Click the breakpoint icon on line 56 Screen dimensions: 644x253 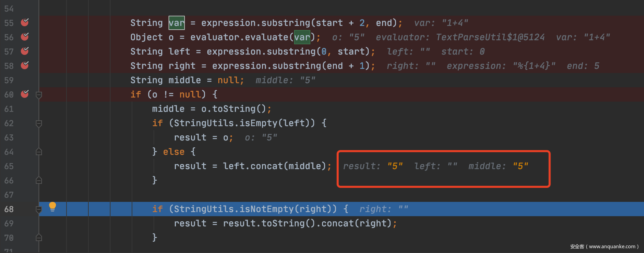25,37
